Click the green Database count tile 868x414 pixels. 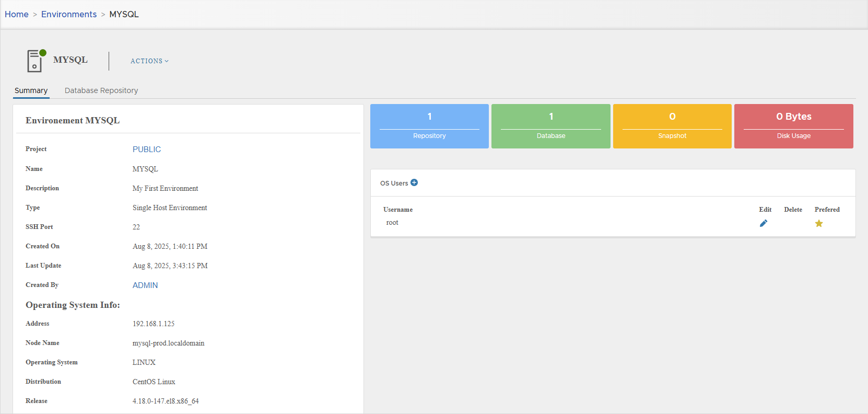pos(550,126)
